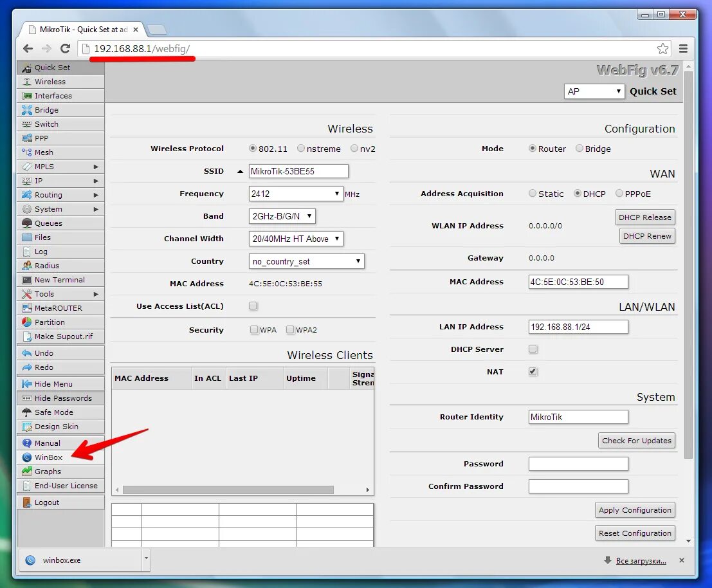Open the System menu item
Viewport: 712px width, 588px height.
(x=60, y=209)
